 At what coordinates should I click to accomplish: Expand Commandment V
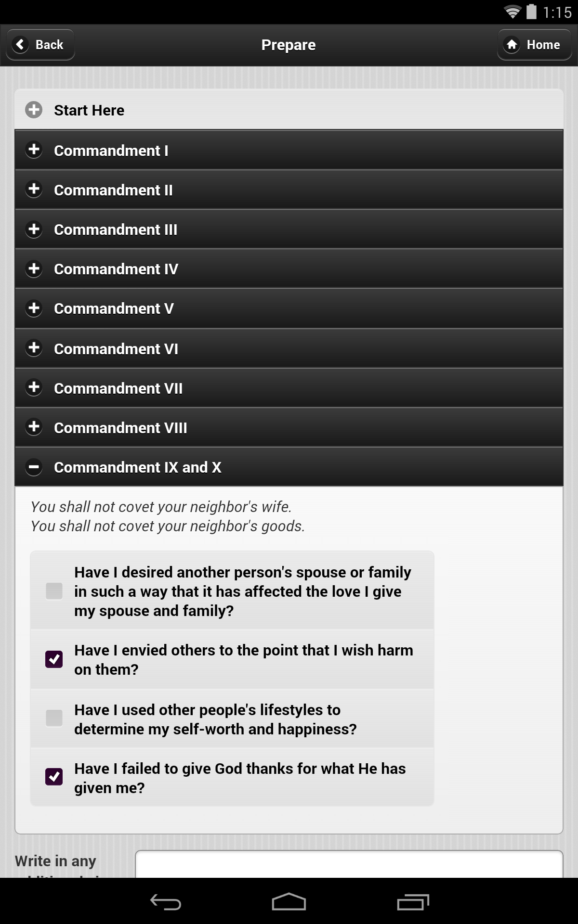(x=34, y=308)
